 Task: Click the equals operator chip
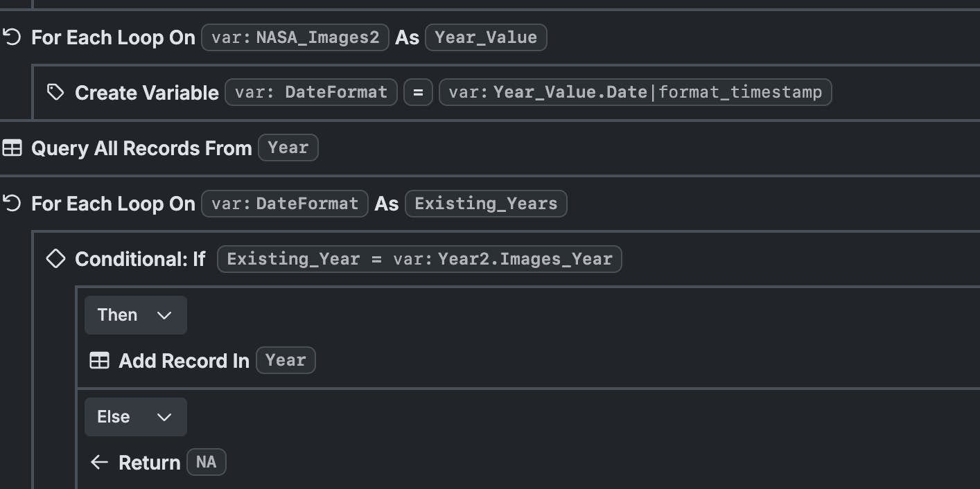point(418,92)
